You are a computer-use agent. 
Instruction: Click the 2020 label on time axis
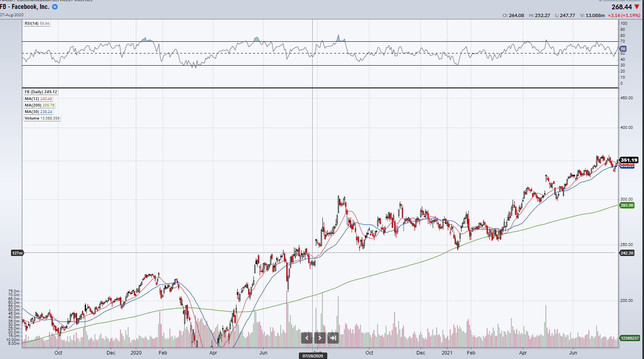[x=136, y=353]
